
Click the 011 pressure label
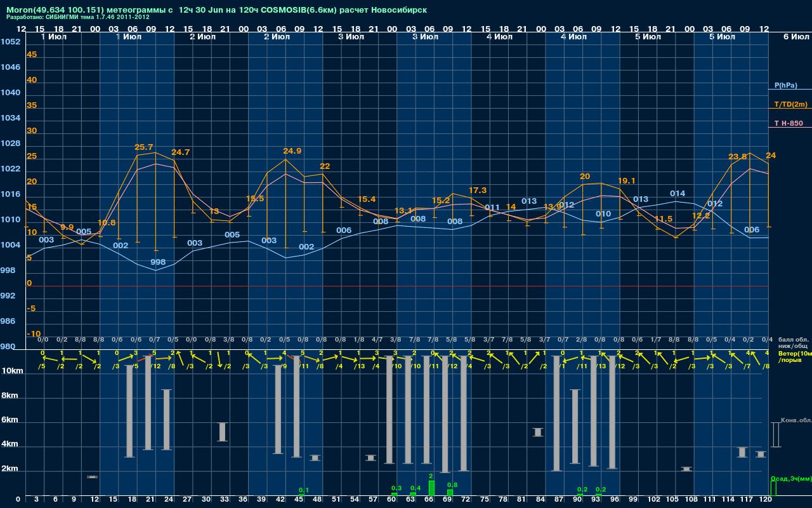click(x=492, y=208)
